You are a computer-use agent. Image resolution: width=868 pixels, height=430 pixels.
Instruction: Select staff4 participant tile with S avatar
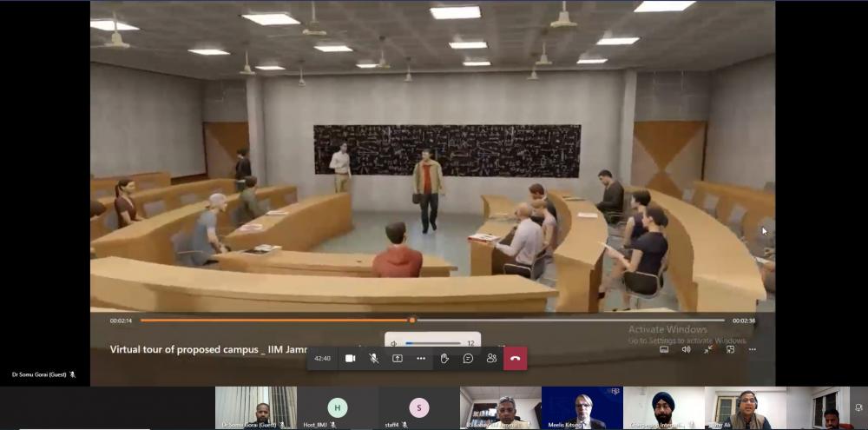[419, 408]
